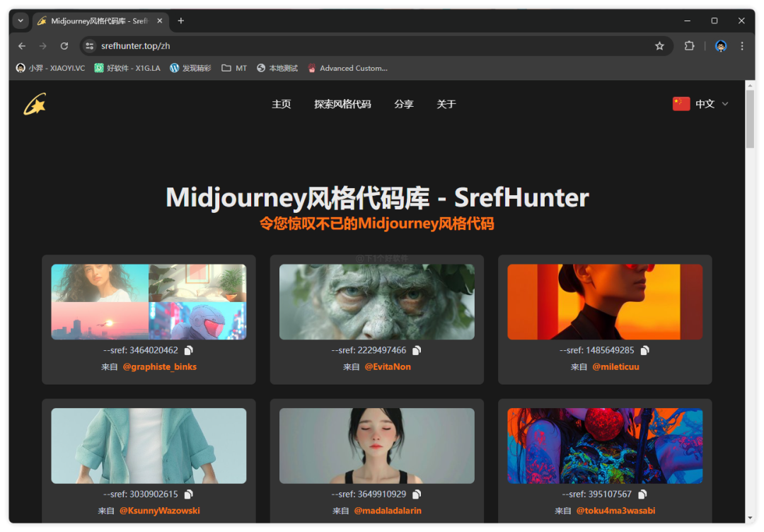The height and width of the screenshot is (532, 764).
Task: Bookmark this page with the star icon
Action: point(659,46)
